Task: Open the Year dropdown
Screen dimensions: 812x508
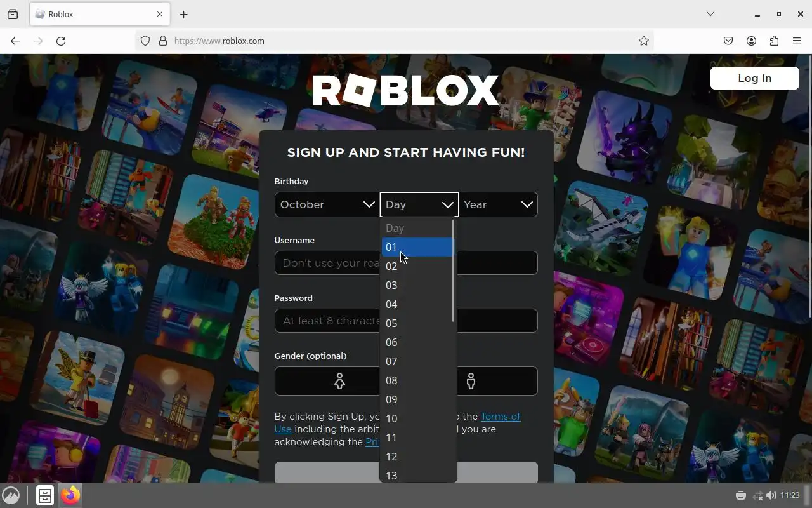Action: point(498,204)
